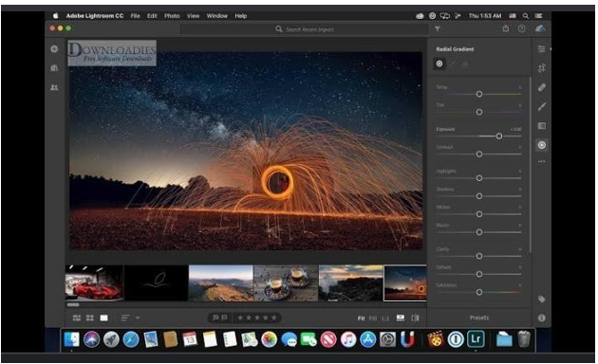Select the Radial Gradient tool
The image size is (598, 364).
[x=542, y=145]
